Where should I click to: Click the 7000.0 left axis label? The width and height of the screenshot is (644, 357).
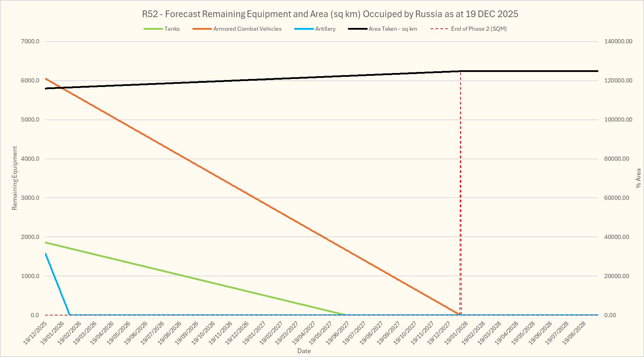(x=30, y=41)
